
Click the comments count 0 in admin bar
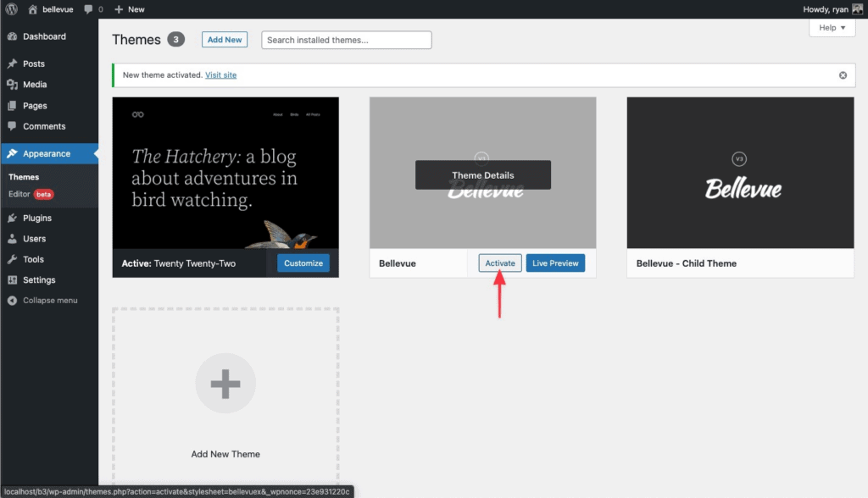[100, 9]
